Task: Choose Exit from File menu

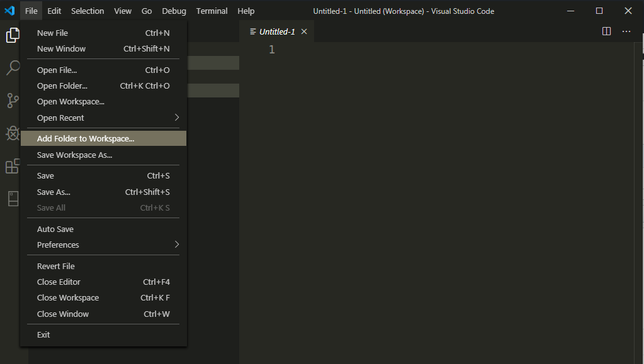Action: pyautogui.click(x=103, y=334)
